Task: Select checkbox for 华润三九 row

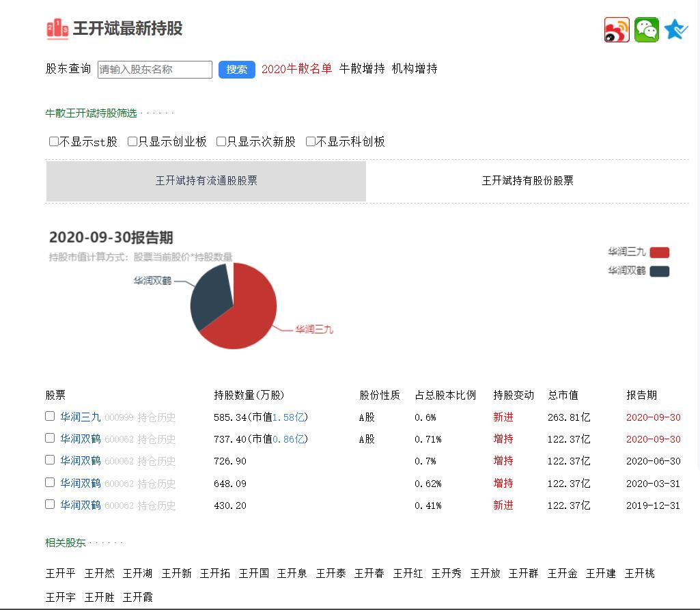Action: point(50,416)
